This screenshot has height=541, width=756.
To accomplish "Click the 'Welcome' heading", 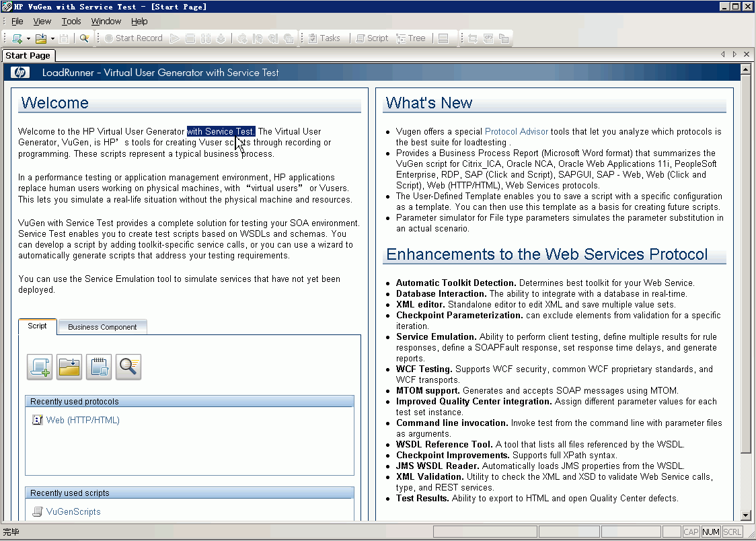I will (55, 103).
